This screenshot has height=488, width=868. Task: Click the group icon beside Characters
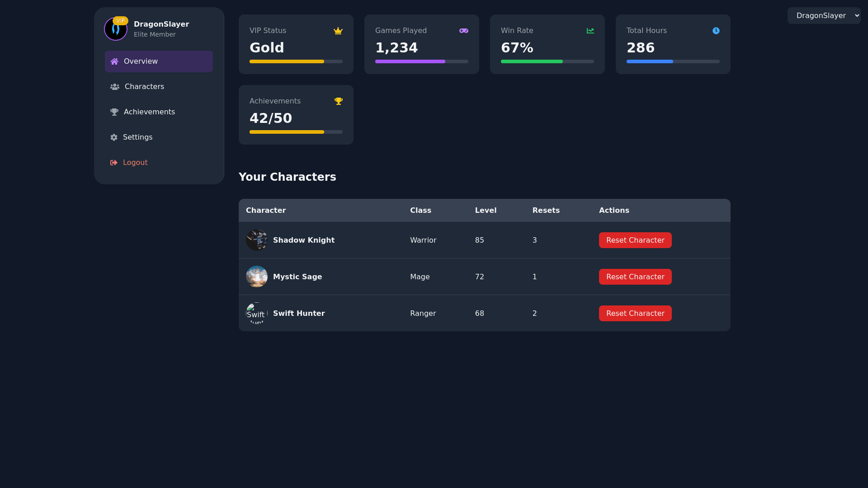tap(115, 87)
